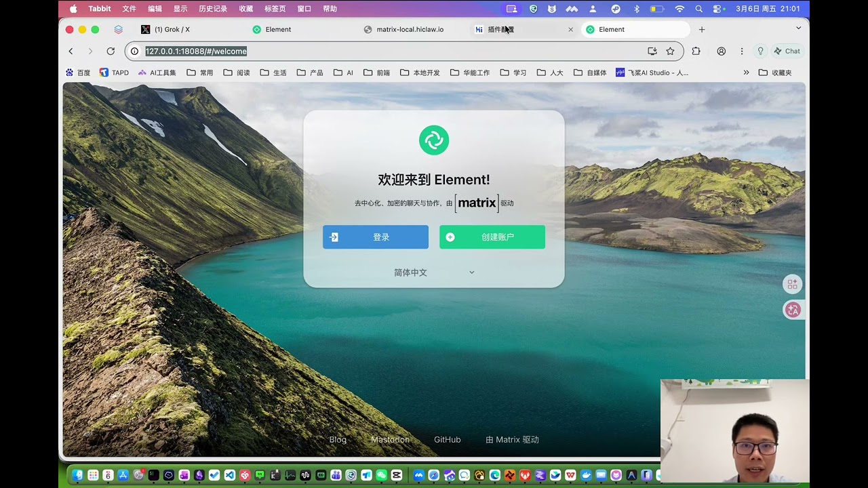This screenshot has width=868, height=488.
Task: Open the 历史记录 menu
Action: click(213, 9)
